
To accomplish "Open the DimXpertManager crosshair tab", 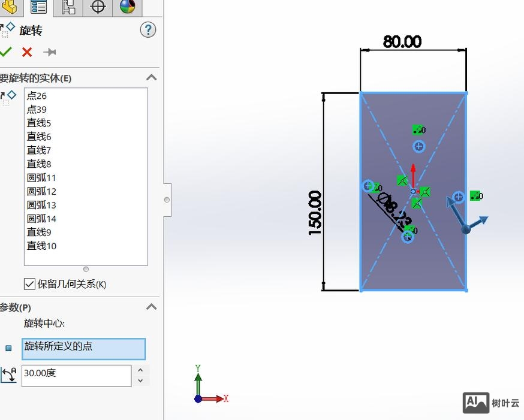I will click(x=98, y=7).
